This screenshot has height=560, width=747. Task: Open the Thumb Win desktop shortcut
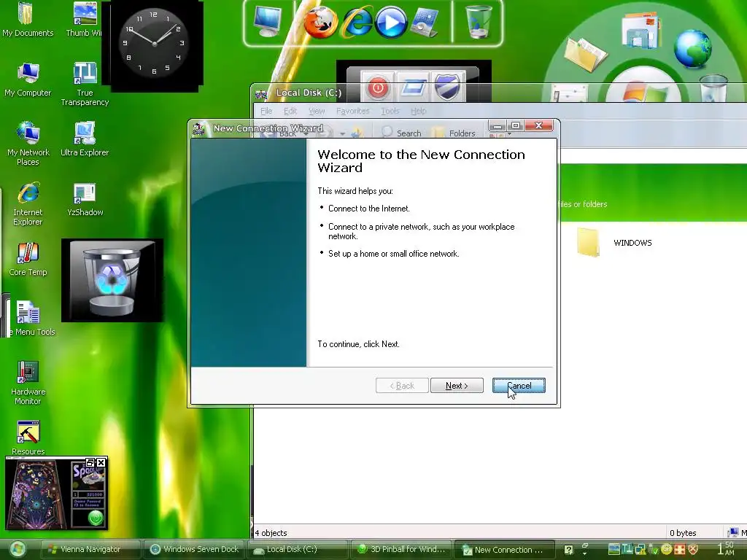pyautogui.click(x=85, y=20)
